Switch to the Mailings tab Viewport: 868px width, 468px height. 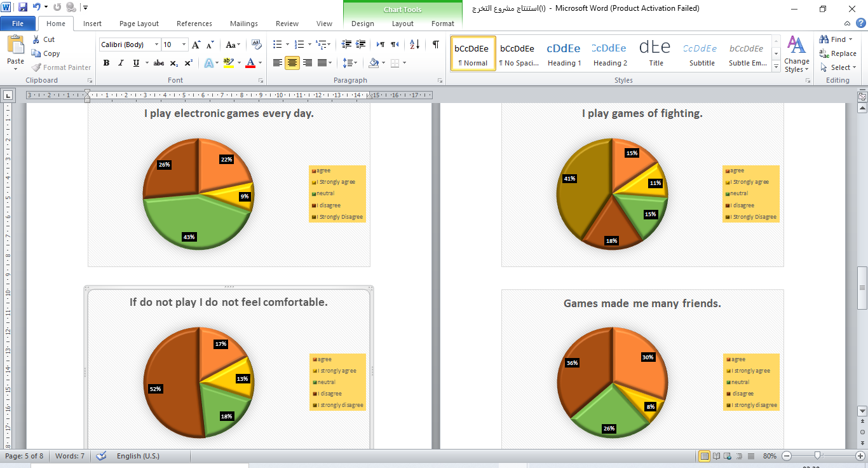(243, 24)
